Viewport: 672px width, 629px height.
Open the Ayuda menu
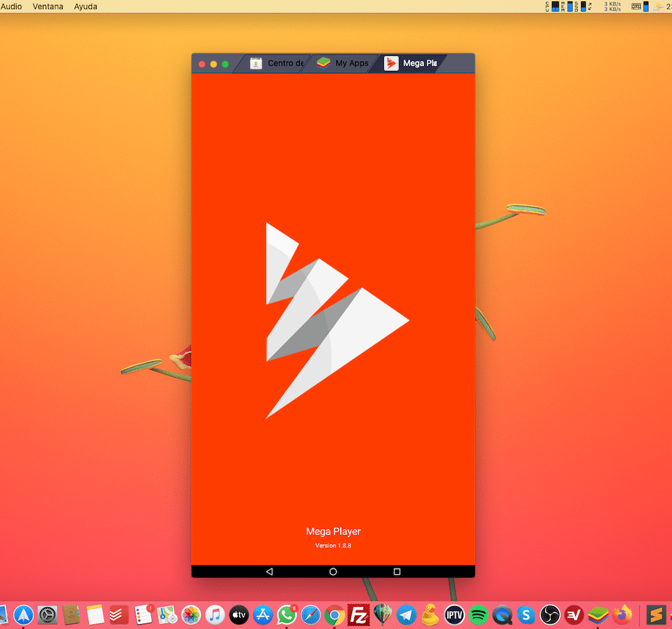point(86,7)
